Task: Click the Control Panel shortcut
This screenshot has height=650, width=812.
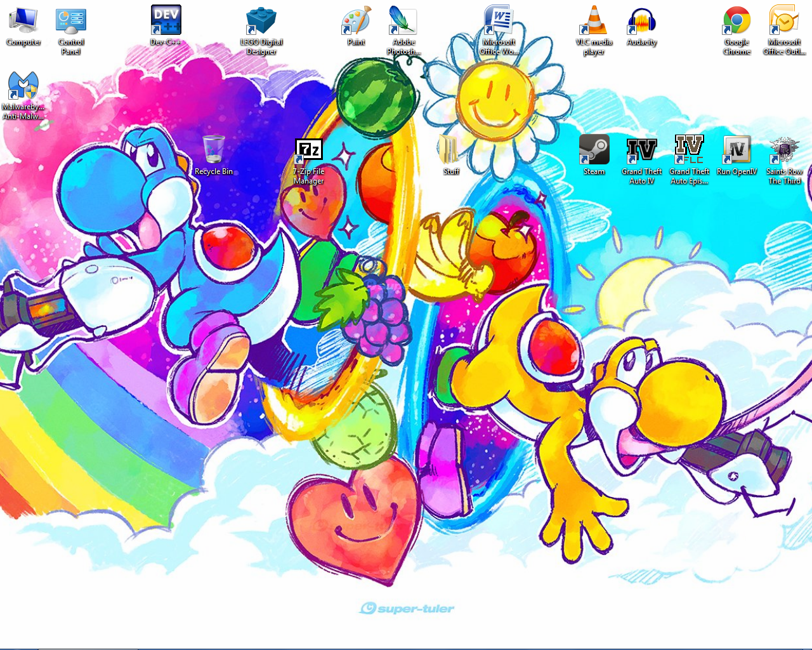Action: (71, 22)
